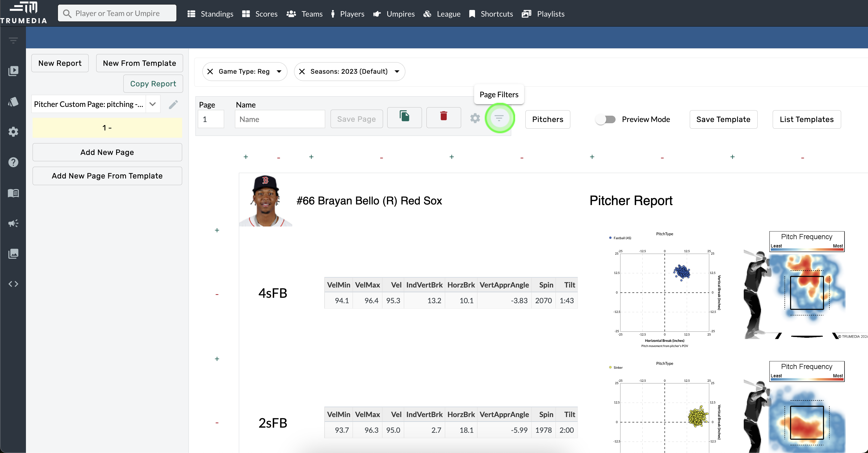The width and height of the screenshot is (868, 453).
Task: Remove the Seasons 2023 filter
Action: click(x=302, y=72)
